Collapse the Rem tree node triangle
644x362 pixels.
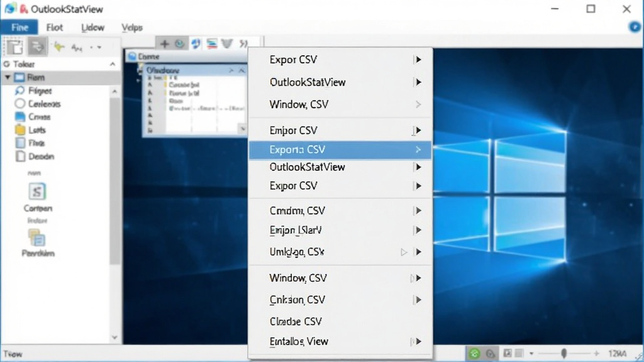8,77
